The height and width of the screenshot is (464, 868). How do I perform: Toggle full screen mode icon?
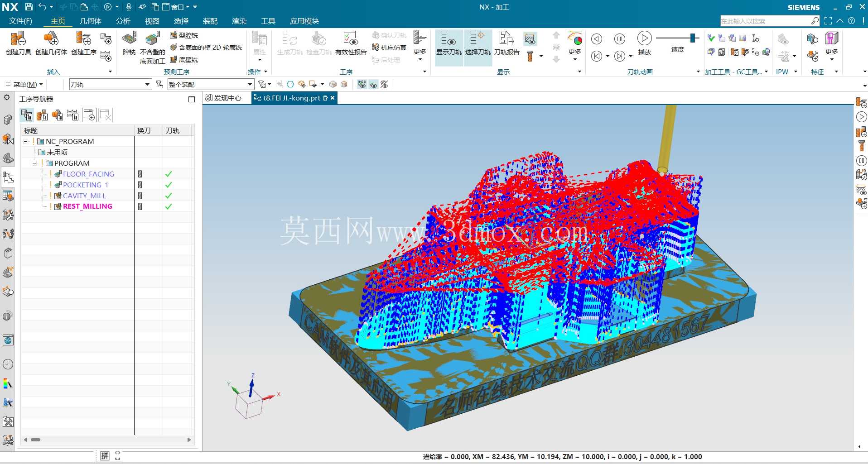(828, 21)
